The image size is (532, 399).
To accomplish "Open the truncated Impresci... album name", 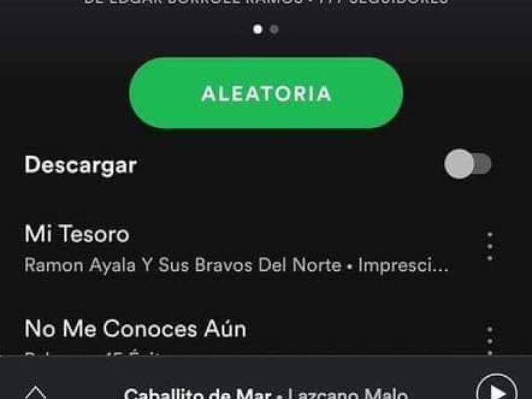I will [403, 265].
